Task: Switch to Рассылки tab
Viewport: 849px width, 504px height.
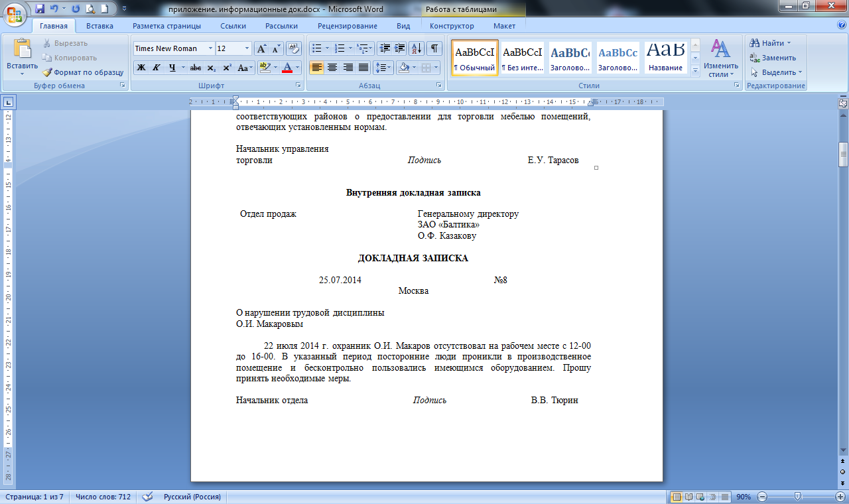Action: (281, 26)
